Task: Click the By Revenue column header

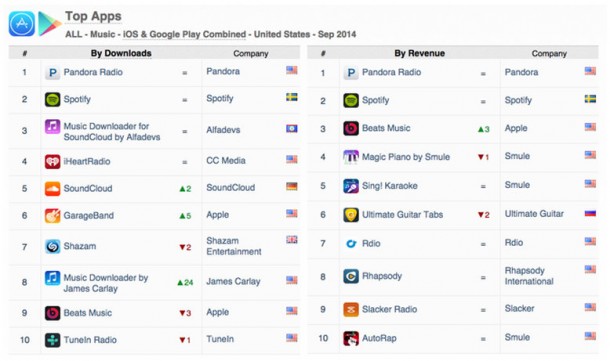Action: pos(419,53)
